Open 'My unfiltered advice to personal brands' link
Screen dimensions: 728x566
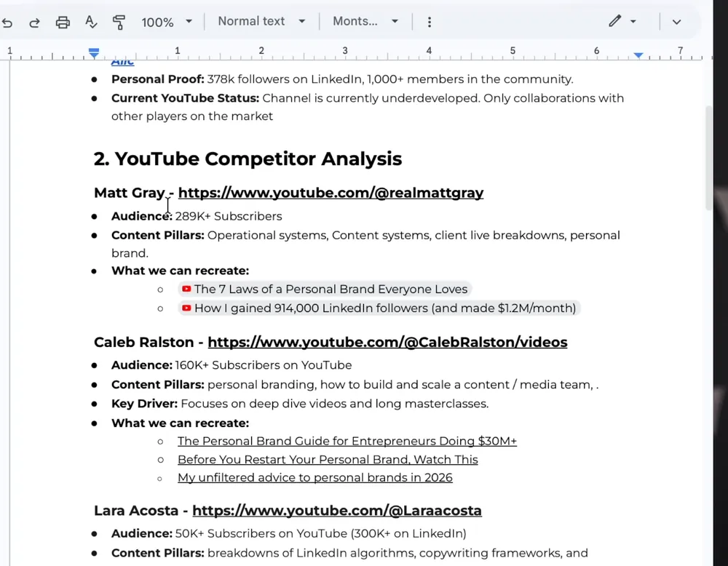coord(314,478)
